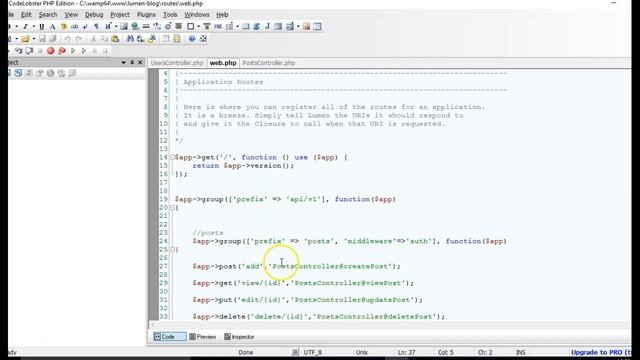Toggle INS insert mode in status bar

click(x=521, y=352)
